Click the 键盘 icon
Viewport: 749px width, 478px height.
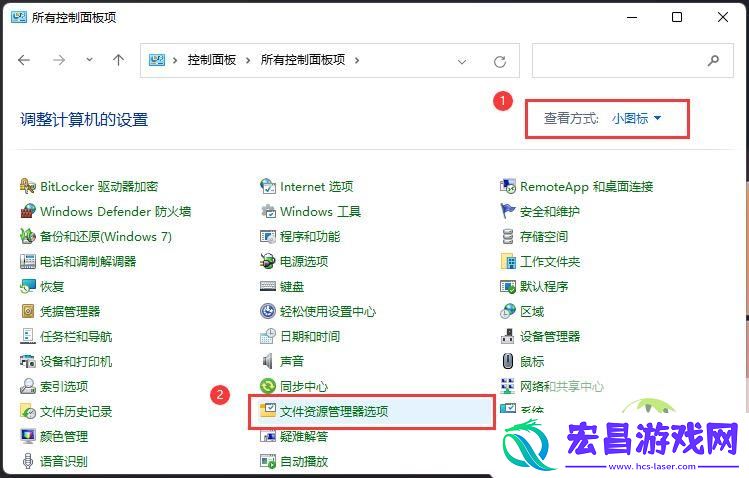(x=268, y=286)
